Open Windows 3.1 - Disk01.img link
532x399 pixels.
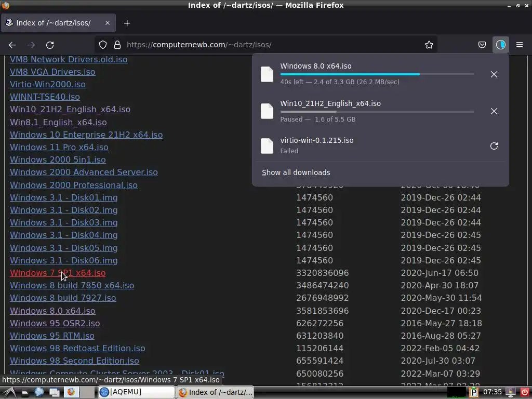(x=64, y=198)
